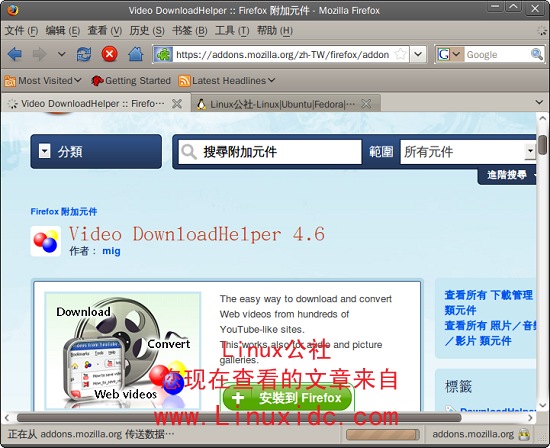This screenshot has height=448, width=550.
Task: Click the Linux penguin tab favicon
Action: [x=201, y=104]
